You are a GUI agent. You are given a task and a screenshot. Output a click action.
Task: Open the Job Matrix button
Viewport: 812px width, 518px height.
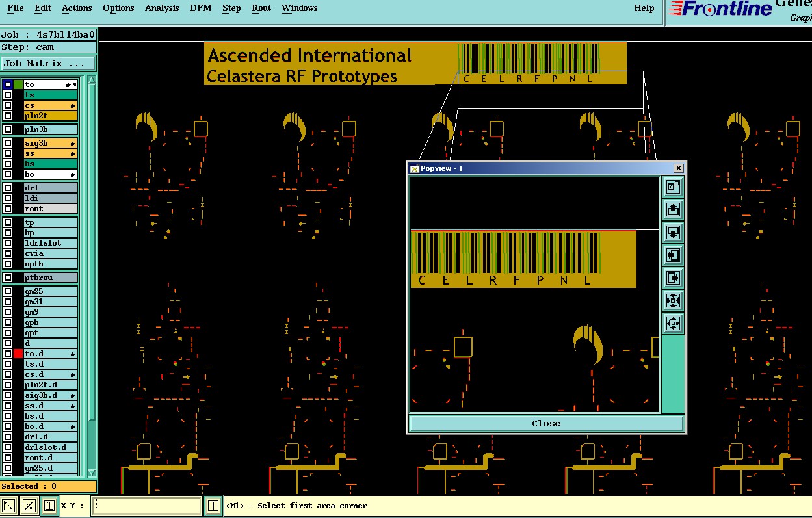[48, 64]
